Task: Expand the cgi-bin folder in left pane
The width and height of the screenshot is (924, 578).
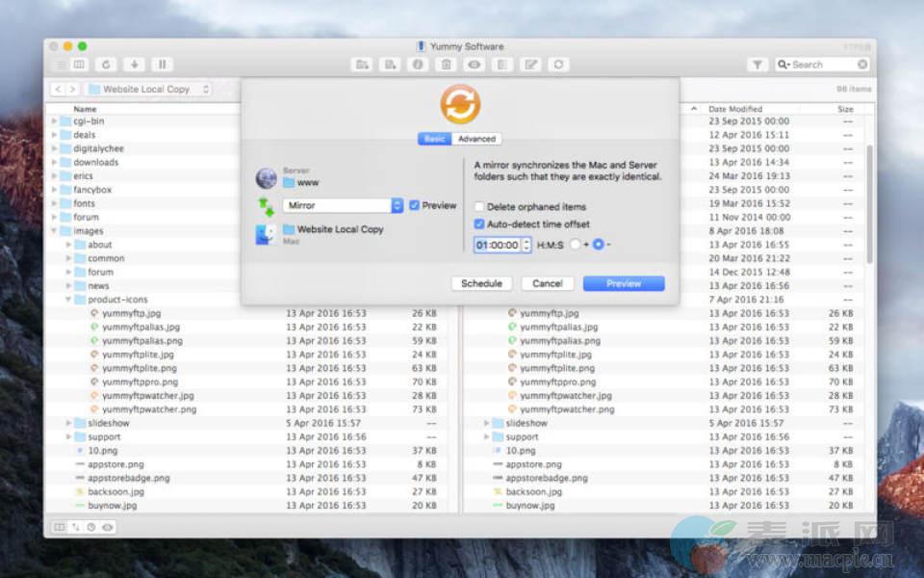Action: [54, 121]
